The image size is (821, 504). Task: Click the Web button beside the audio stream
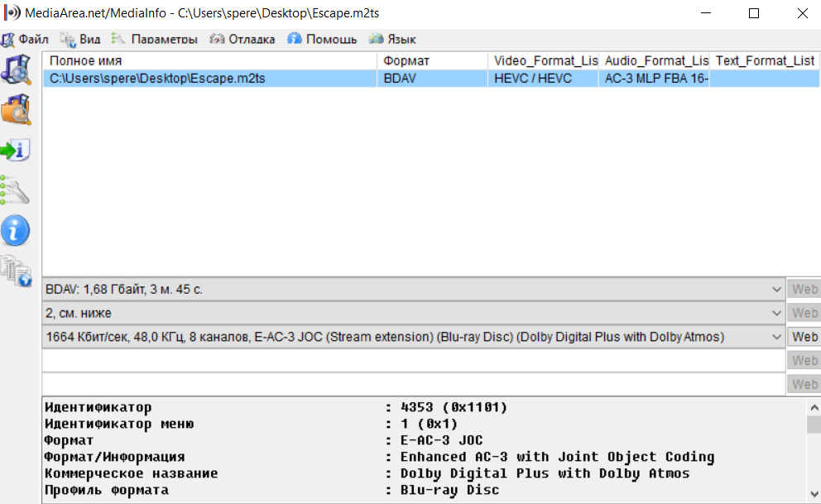804,337
